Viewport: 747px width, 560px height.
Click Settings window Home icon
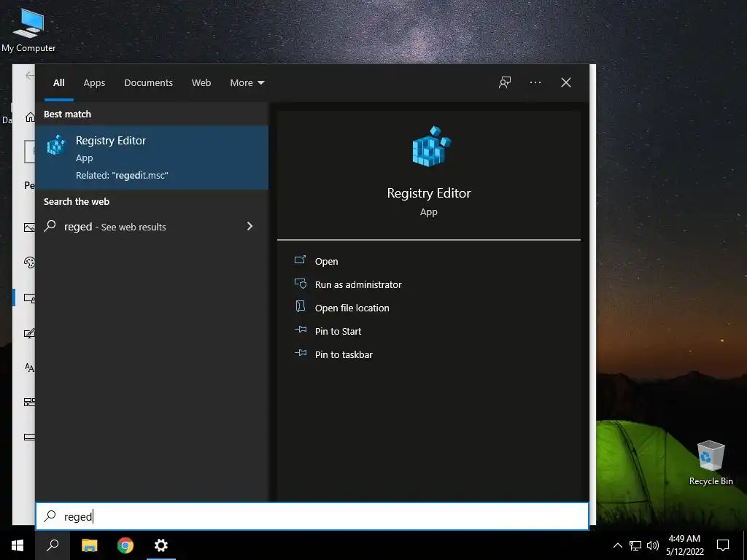pyautogui.click(x=30, y=117)
